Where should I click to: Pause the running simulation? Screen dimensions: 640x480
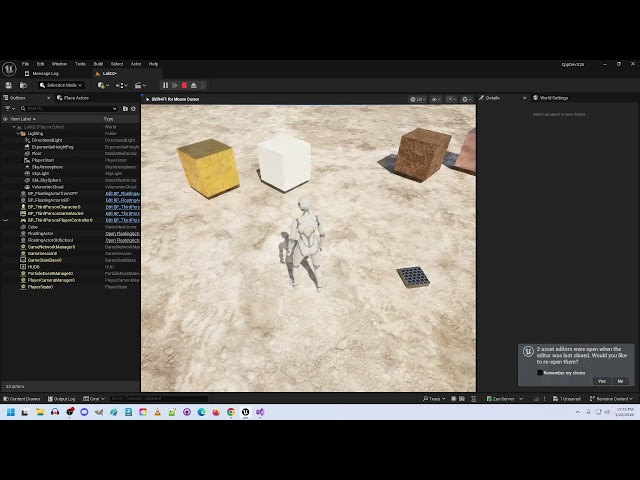(165, 85)
